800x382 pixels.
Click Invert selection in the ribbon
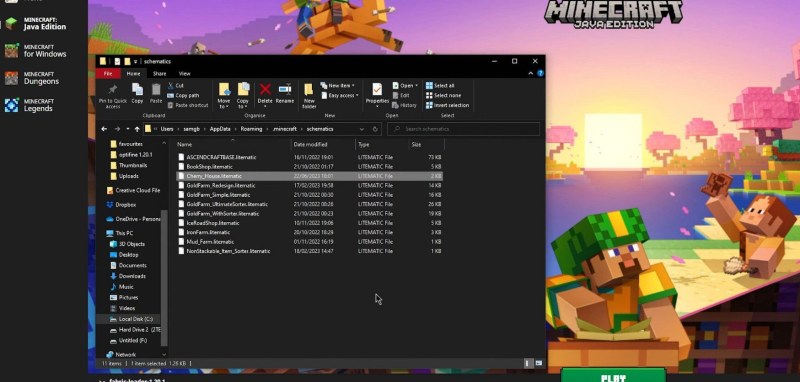(447, 105)
